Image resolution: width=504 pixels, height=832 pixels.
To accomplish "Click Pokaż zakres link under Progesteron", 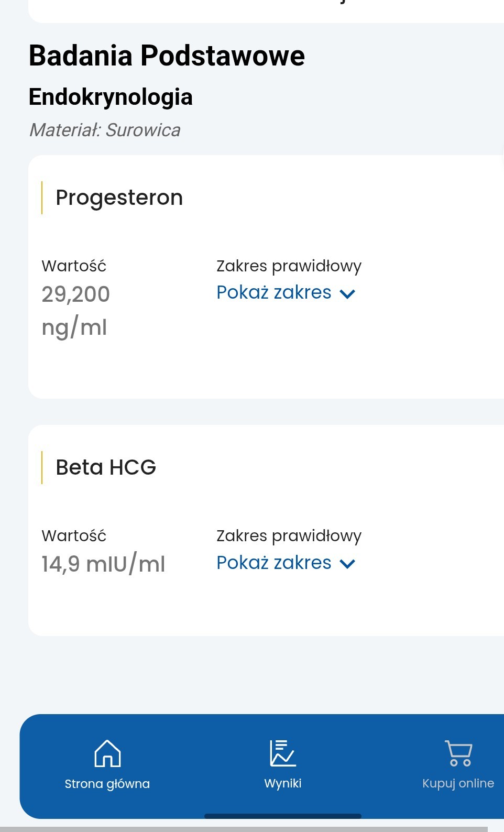I will click(x=274, y=292).
